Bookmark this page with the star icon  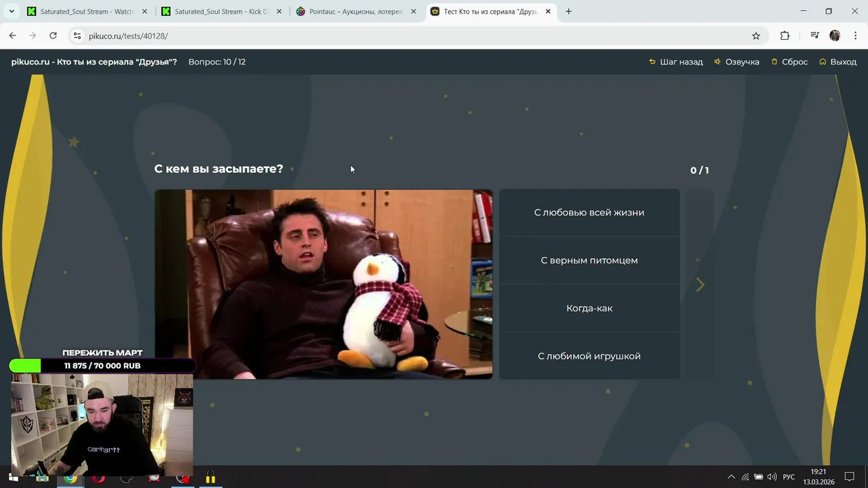click(x=755, y=36)
